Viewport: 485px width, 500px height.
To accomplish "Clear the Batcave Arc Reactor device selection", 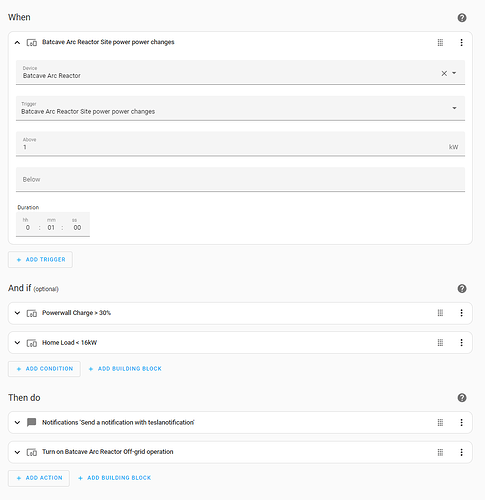I will (444, 73).
